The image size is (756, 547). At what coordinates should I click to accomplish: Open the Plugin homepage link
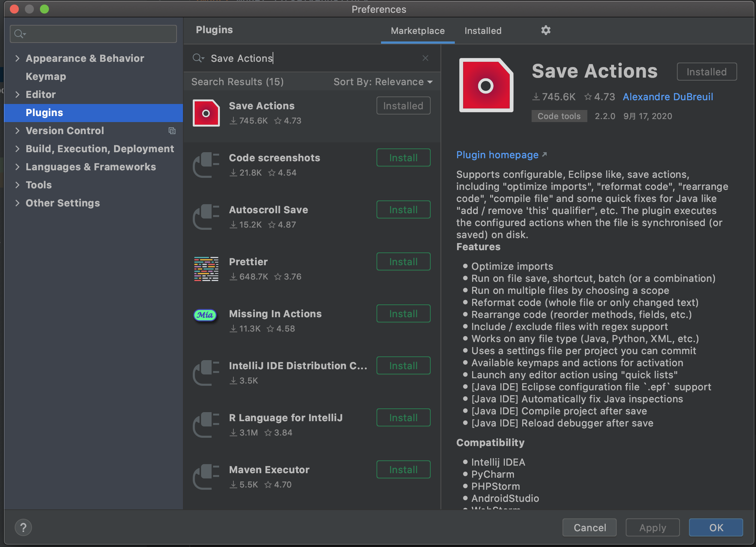tap(497, 154)
